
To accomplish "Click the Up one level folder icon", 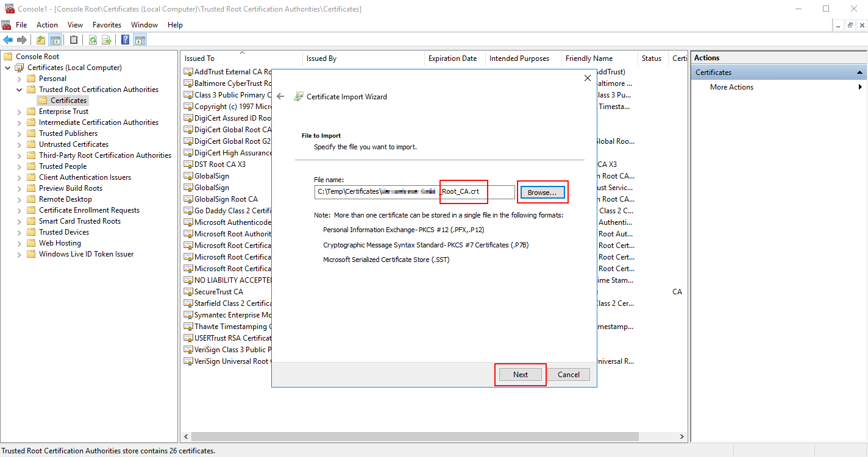I will 40,39.
